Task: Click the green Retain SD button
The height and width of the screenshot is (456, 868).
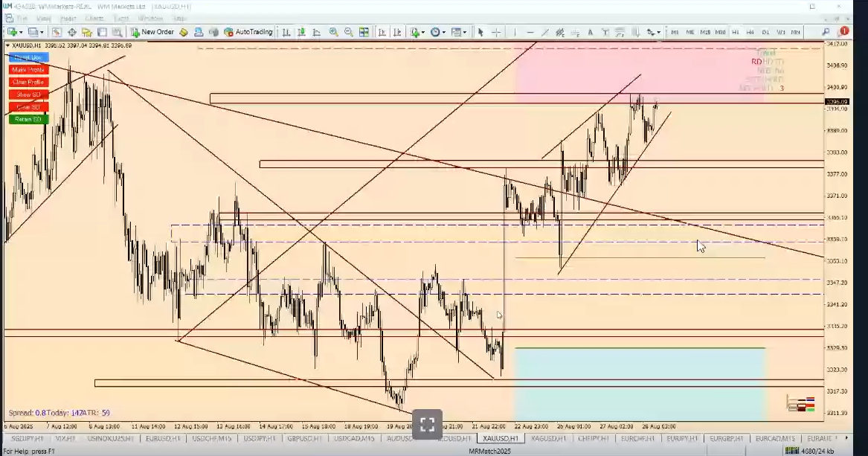Action: [28, 119]
